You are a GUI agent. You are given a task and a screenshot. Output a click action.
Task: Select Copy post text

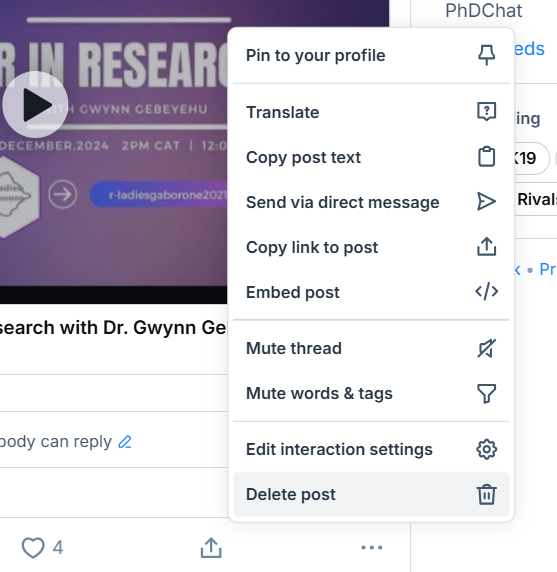[x=371, y=157]
